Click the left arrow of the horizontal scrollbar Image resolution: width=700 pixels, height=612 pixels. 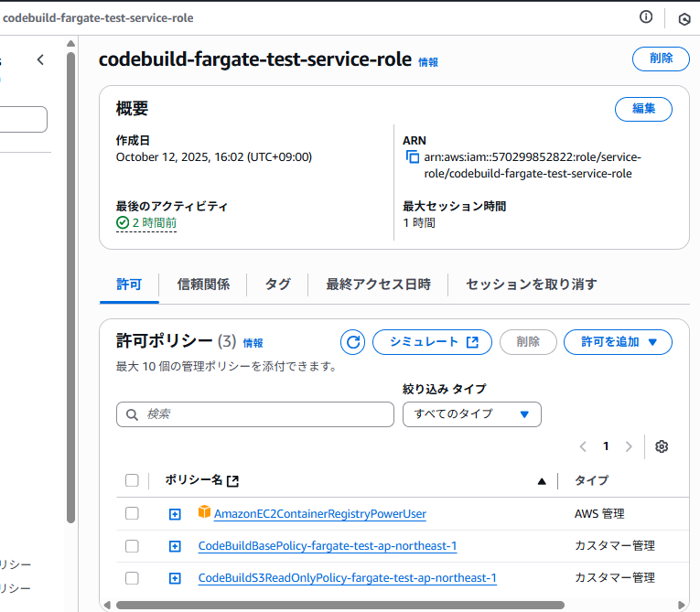click(107, 606)
